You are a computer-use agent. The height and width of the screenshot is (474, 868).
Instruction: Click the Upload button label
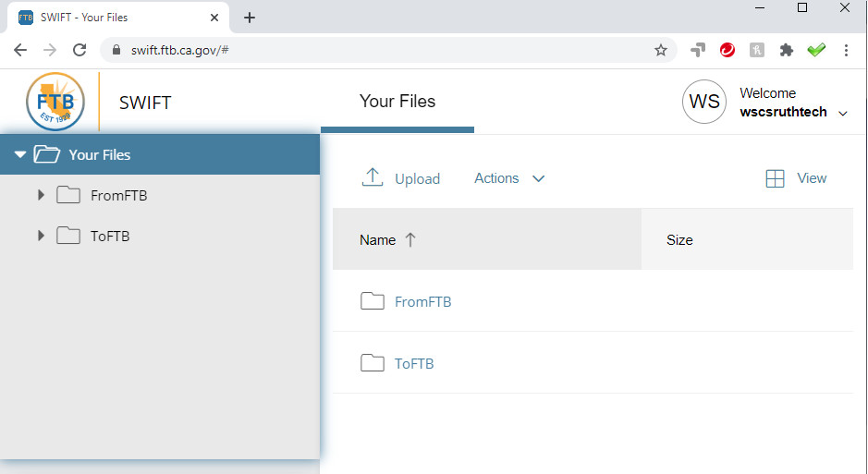(418, 178)
